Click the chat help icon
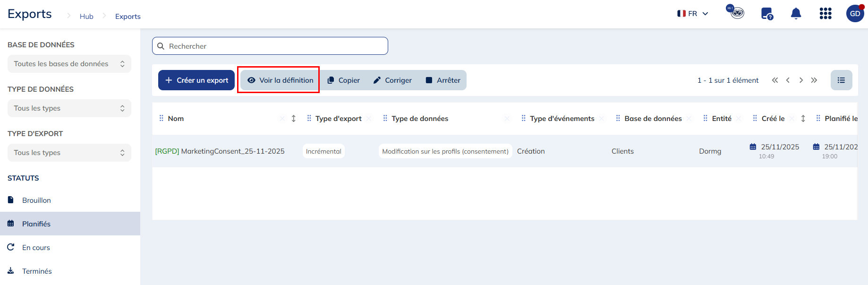Image resolution: width=868 pixels, height=285 pixels. (767, 14)
